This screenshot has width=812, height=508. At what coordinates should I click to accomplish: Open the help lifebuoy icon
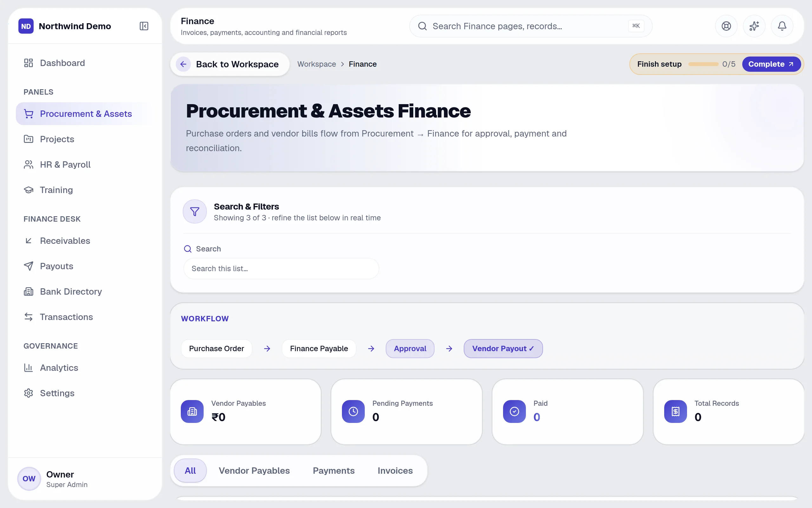(726, 26)
